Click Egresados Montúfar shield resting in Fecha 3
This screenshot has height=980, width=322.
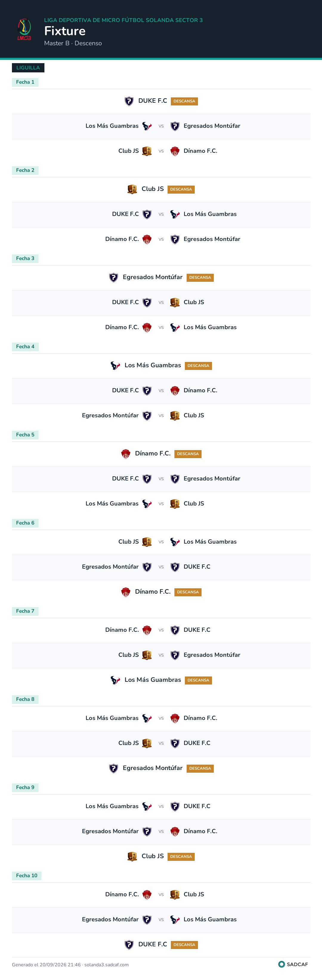coord(113,278)
